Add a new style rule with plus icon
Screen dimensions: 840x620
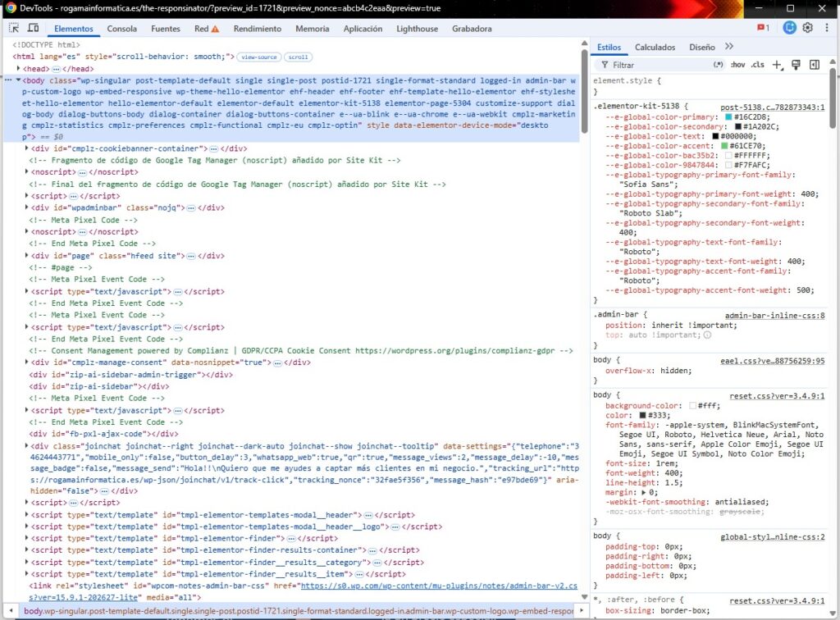click(777, 65)
